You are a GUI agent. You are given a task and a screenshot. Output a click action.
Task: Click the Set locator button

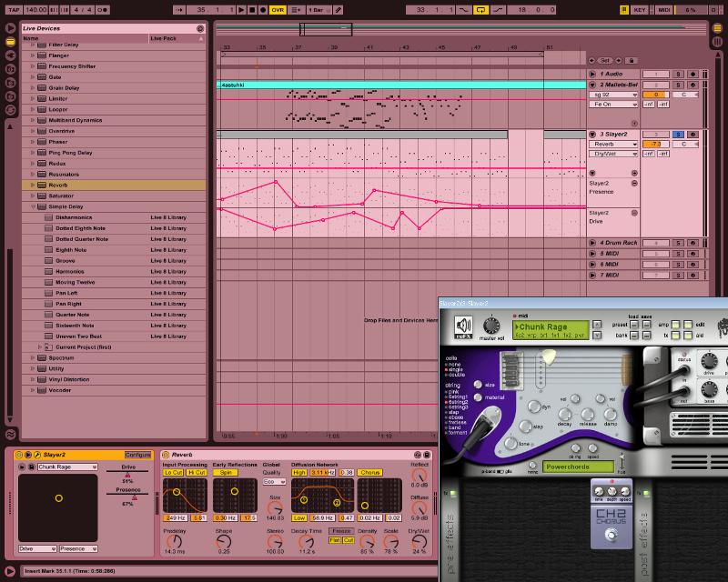tap(605, 61)
